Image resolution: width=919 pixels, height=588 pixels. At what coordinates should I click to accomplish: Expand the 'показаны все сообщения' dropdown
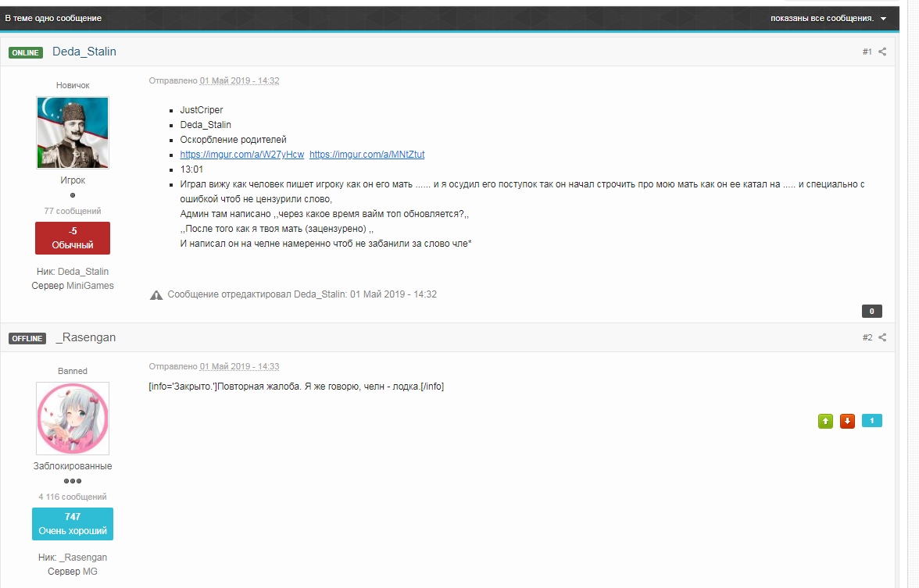828,18
